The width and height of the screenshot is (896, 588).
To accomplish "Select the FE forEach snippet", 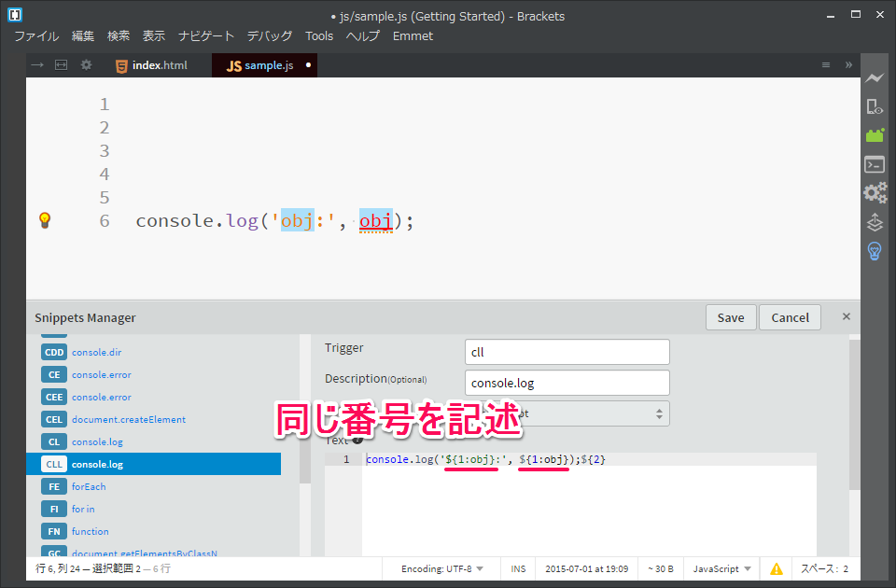I will coord(154,486).
